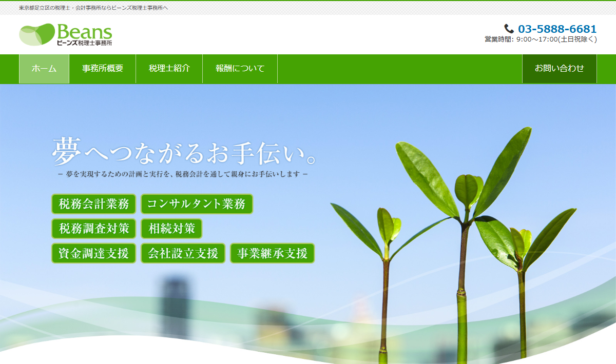Click the ビーンズ税理士事務所 text under the logo
The image size is (616, 364).
pyautogui.click(x=84, y=43)
